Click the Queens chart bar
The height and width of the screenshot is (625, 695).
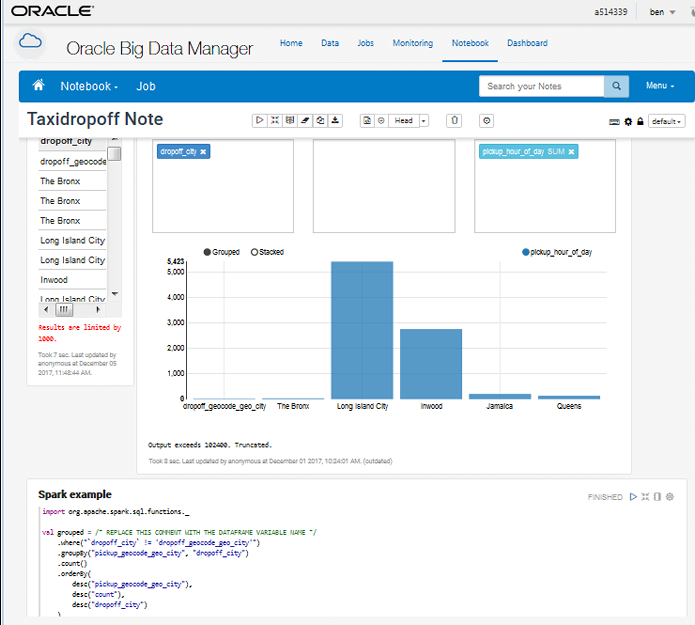click(569, 397)
